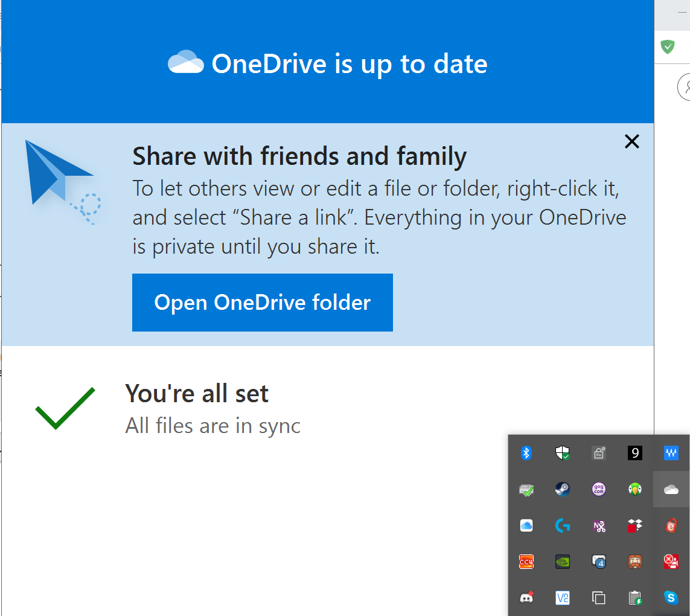The image size is (690, 616).
Task: Click the black '9' tray icon
Action: (635, 453)
